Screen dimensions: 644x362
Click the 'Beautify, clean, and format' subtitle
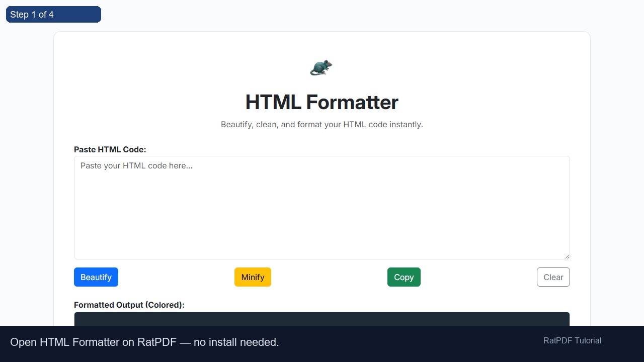(322, 124)
